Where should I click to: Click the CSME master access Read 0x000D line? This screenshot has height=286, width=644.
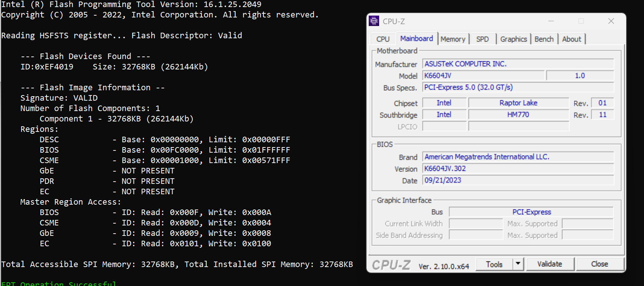pyautogui.click(x=155, y=223)
